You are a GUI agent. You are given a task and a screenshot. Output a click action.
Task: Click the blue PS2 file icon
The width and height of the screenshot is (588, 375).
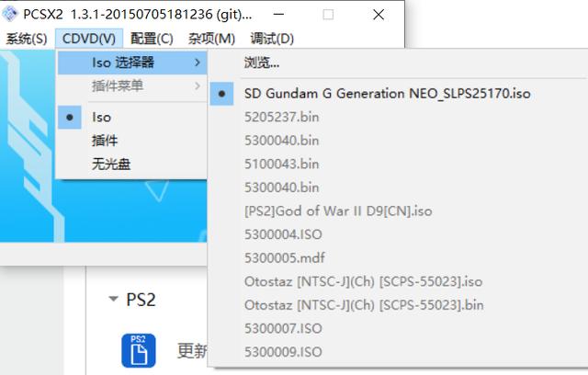click(x=137, y=349)
